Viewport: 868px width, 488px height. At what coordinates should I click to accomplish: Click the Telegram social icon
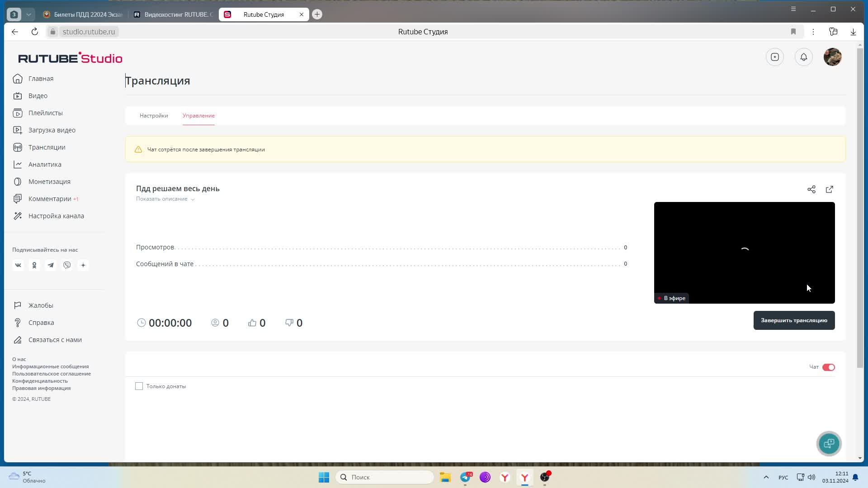pyautogui.click(x=51, y=265)
